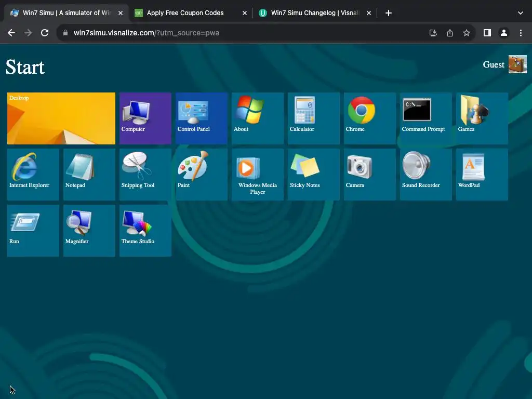The image size is (532, 399).
Task: Open the Computer tile
Action: point(145,118)
